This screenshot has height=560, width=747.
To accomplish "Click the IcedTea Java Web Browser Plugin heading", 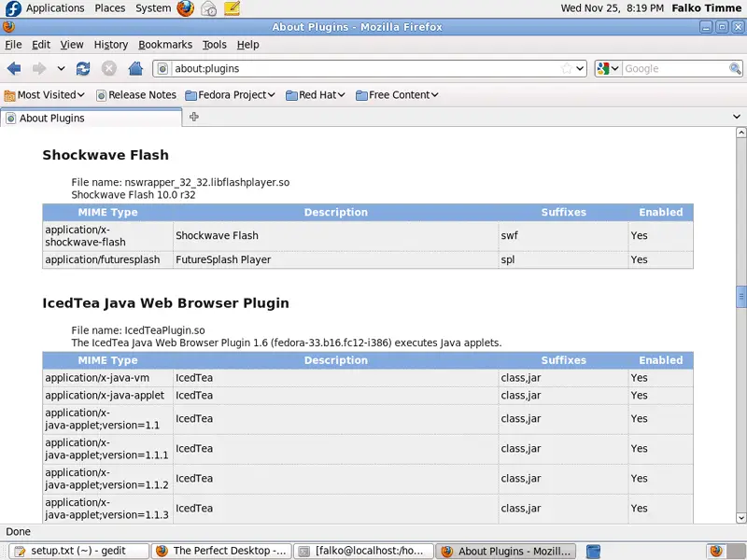I will pyautogui.click(x=165, y=302).
